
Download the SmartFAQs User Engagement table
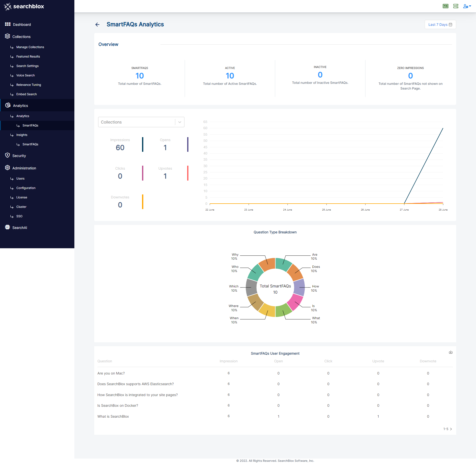point(450,352)
